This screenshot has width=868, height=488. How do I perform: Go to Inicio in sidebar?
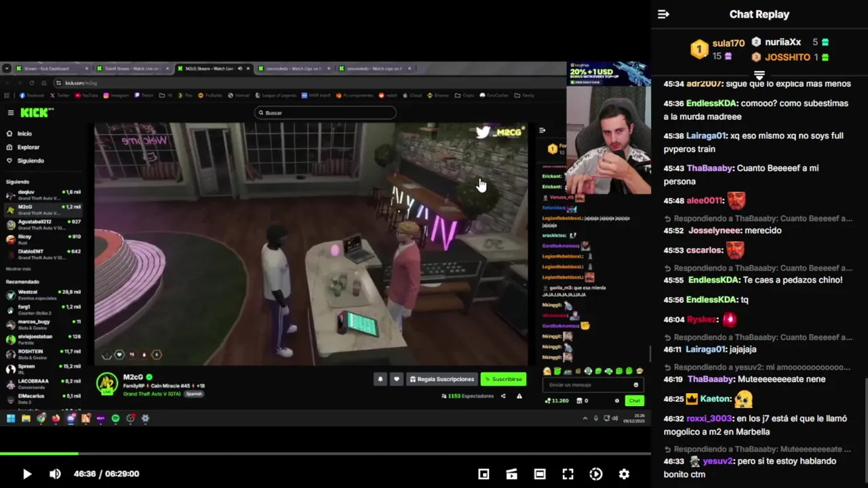point(24,134)
